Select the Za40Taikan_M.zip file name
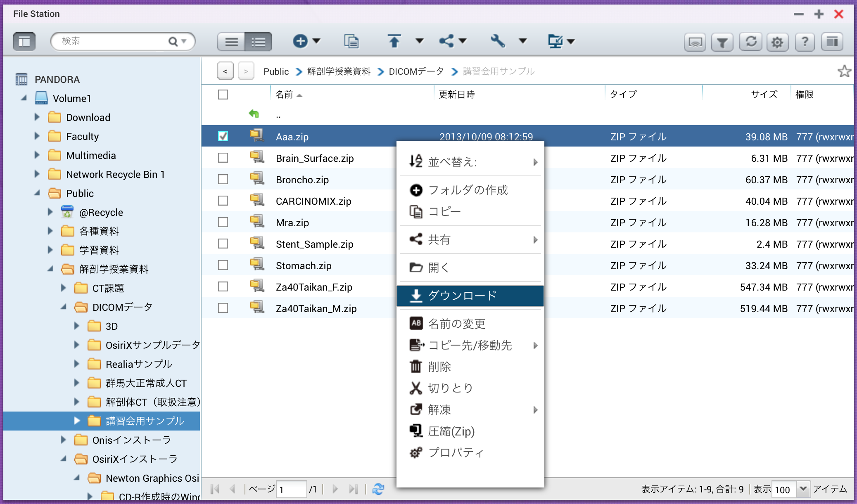The width and height of the screenshot is (857, 504). [x=316, y=308]
